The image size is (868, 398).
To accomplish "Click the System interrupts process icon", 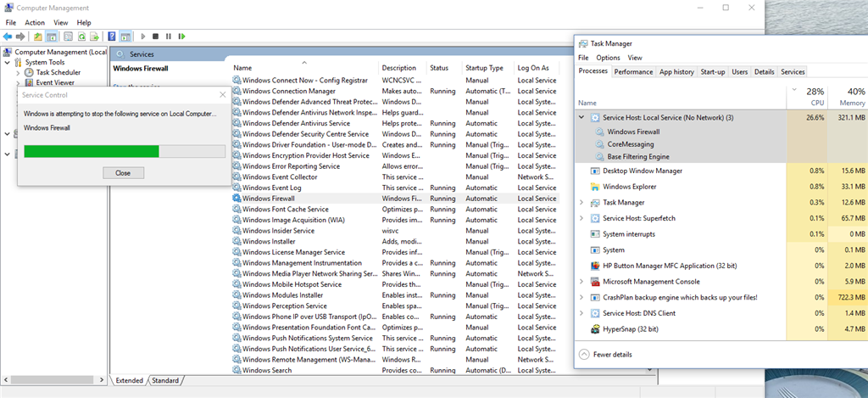I will click(x=595, y=234).
